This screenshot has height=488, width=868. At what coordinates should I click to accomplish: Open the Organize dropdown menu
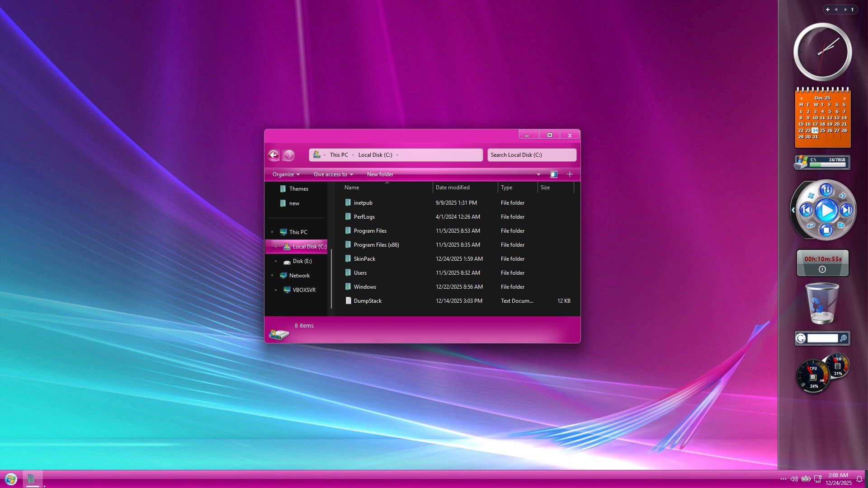(286, 174)
